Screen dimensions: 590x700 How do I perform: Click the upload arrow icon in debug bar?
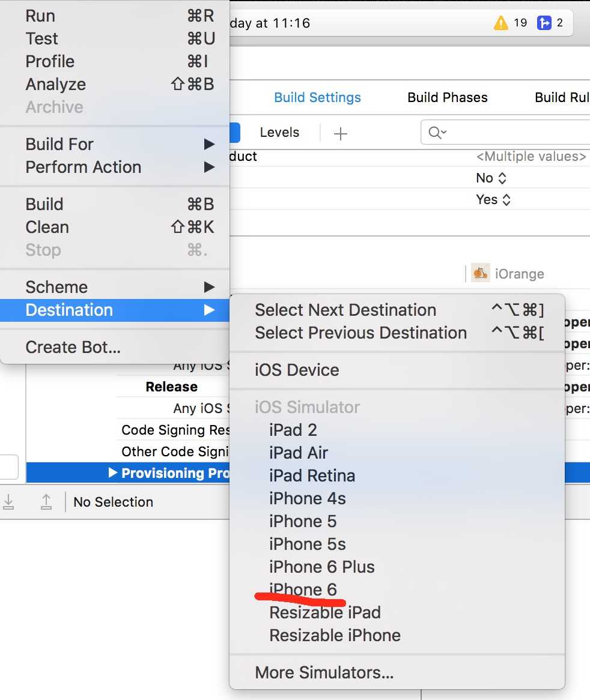point(46,502)
